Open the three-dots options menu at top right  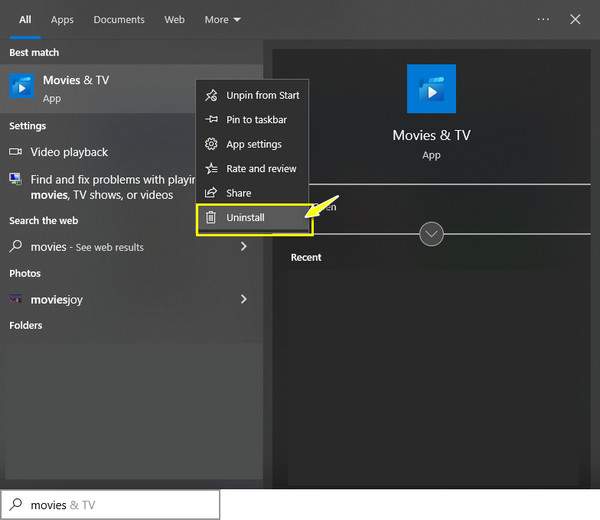(543, 19)
